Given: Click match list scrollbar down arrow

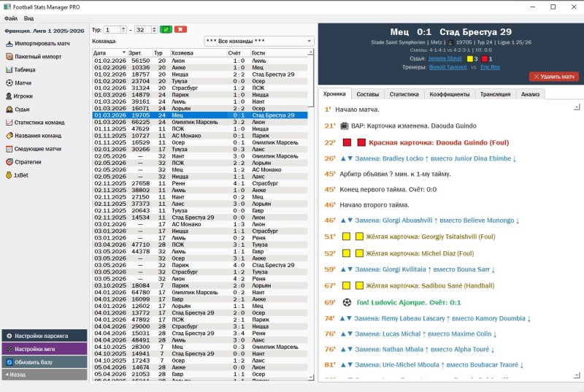Looking at the screenshot, I should (x=311, y=377).
